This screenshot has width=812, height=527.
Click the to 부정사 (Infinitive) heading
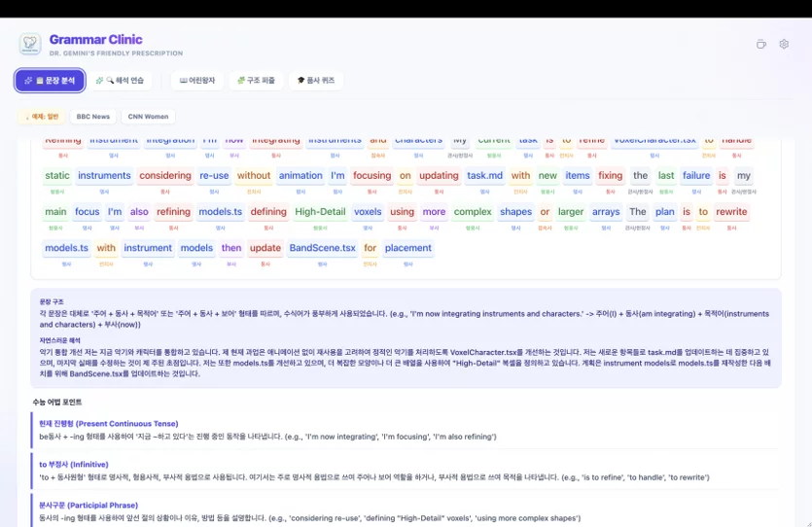point(74,465)
